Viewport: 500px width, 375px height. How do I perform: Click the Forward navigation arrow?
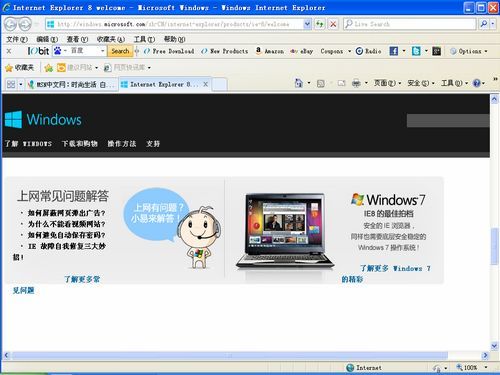click(25, 24)
